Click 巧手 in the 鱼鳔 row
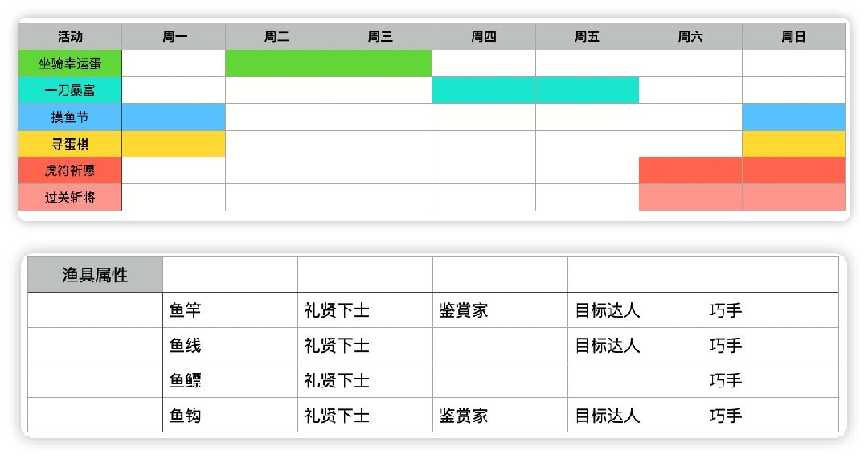Viewport: 868px width, 459px height. pos(725,380)
